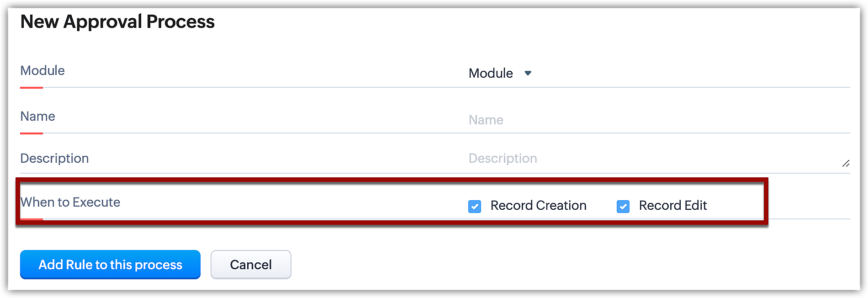868x298 pixels.
Task: Uncheck the Record Creation checkbox
Action: (x=475, y=207)
